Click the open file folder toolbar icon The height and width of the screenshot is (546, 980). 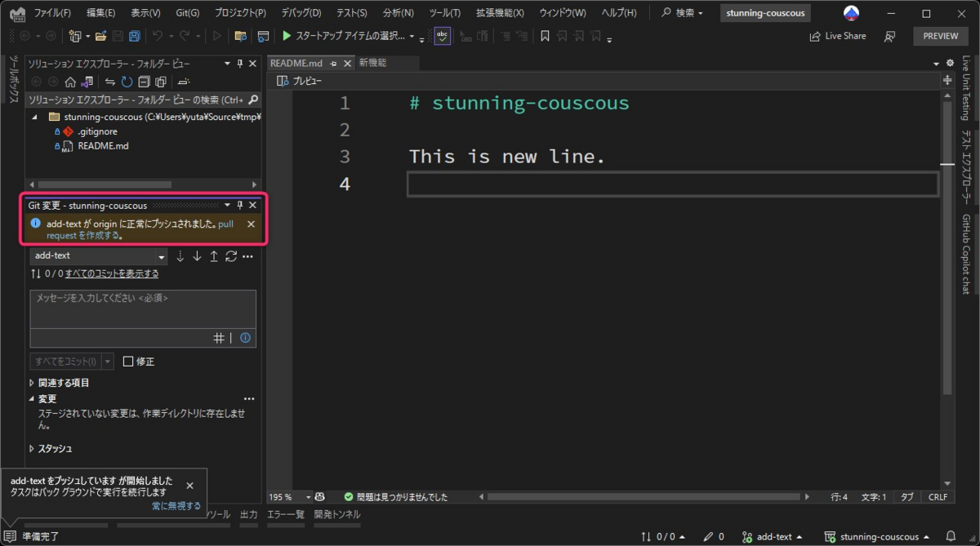(100, 36)
